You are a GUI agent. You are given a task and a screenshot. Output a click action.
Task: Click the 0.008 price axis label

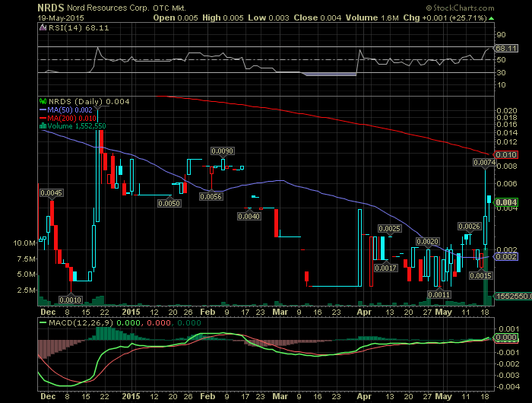[x=507, y=166]
